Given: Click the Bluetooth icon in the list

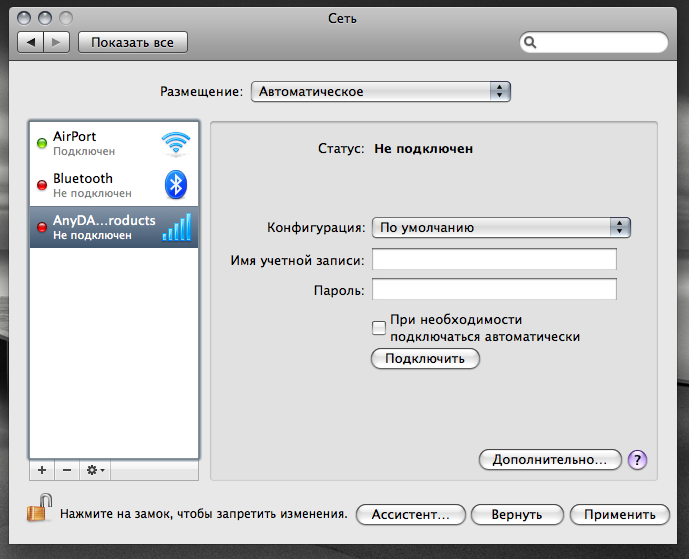Looking at the screenshot, I should [x=176, y=185].
